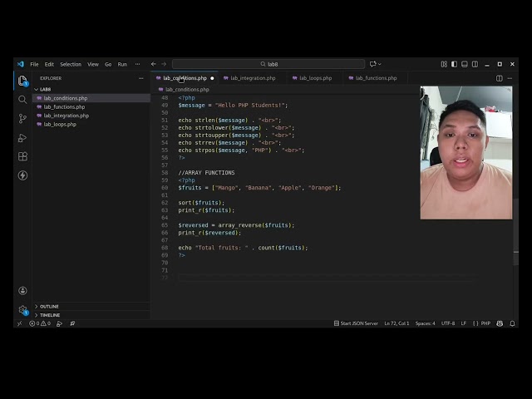Viewport: 532px width, 399px height.
Task: Open editor More Actions ellipsis
Action: pyautogui.click(x=510, y=78)
